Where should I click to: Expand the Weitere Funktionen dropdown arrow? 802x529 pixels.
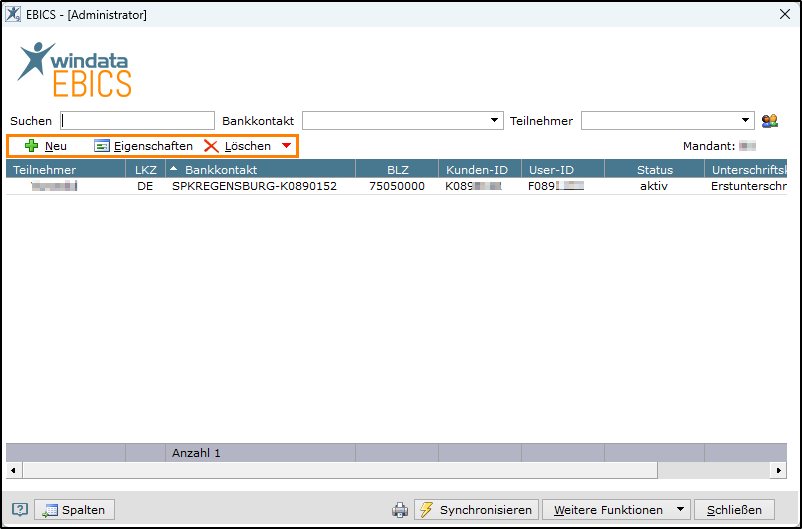[x=681, y=510]
